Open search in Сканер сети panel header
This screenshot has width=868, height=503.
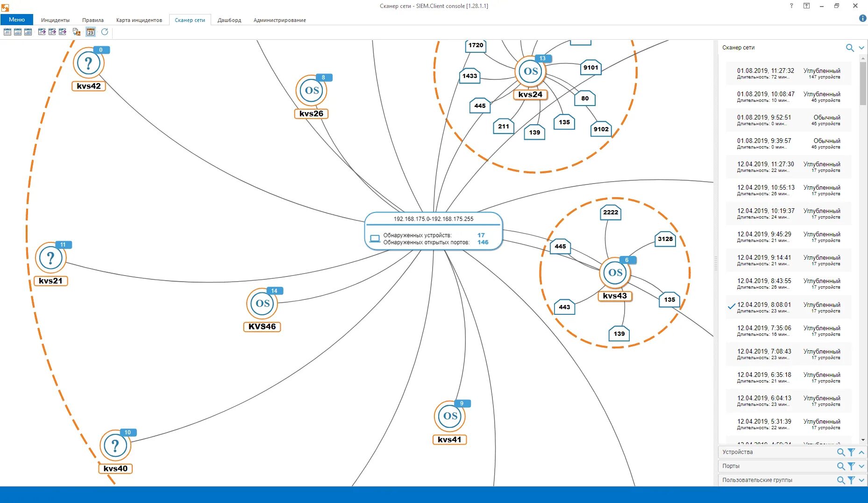850,48
